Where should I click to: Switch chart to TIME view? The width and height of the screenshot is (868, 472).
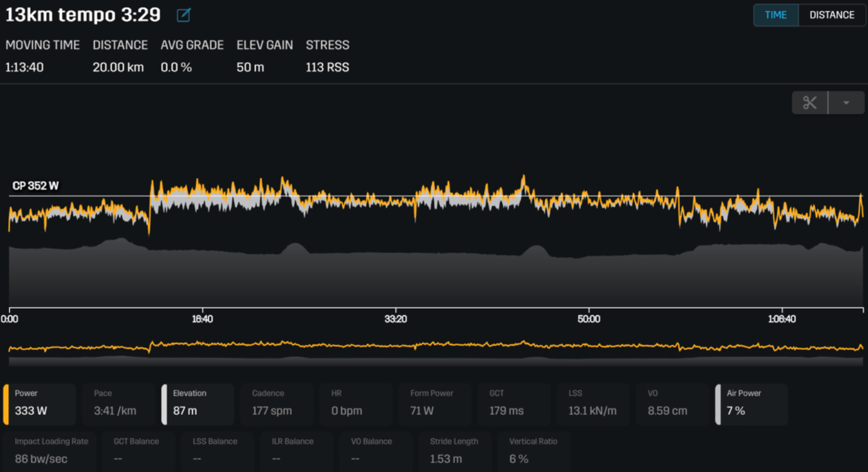click(775, 15)
